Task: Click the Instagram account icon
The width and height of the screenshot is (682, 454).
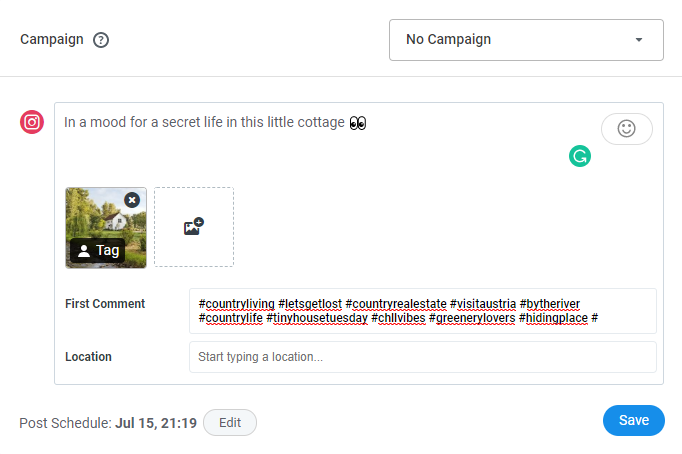Action: [32, 122]
